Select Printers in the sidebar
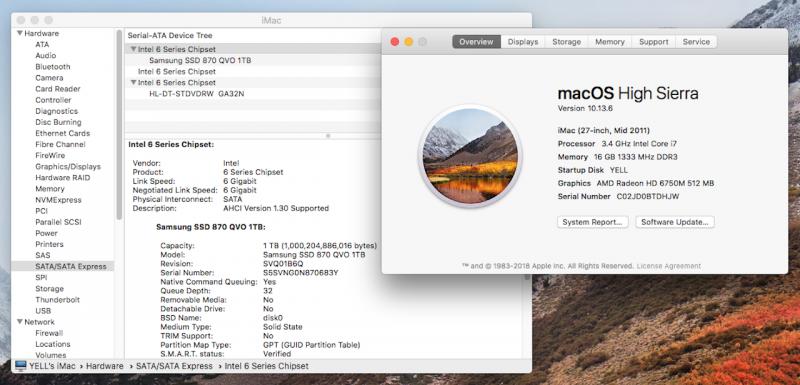The image size is (800, 385). 49,244
